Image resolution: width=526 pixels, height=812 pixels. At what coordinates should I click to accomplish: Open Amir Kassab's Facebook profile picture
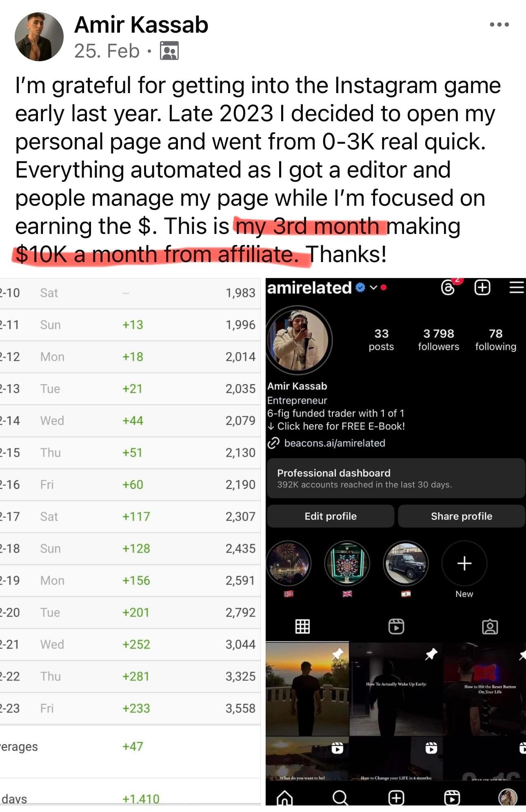[39, 37]
